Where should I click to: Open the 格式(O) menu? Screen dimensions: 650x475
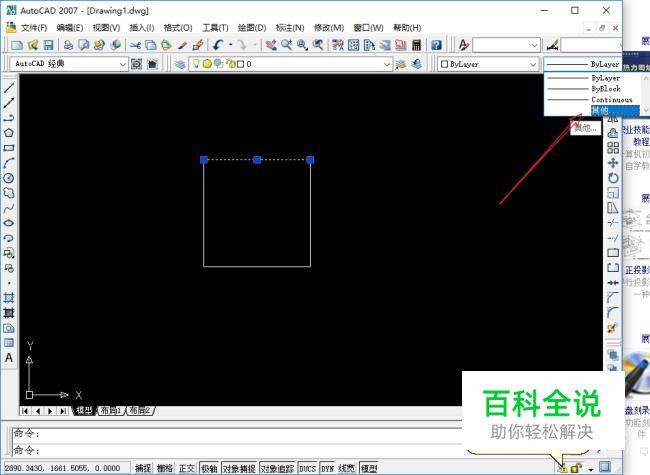point(178,28)
